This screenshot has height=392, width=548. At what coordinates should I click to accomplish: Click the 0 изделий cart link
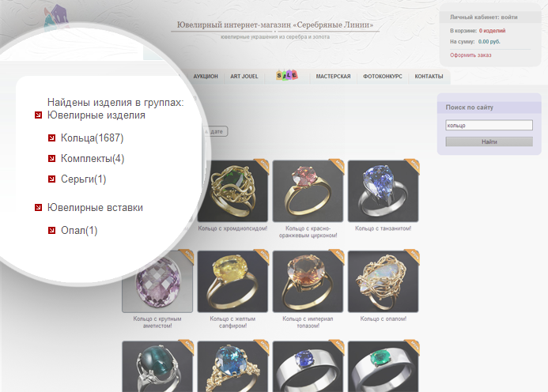click(492, 31)
